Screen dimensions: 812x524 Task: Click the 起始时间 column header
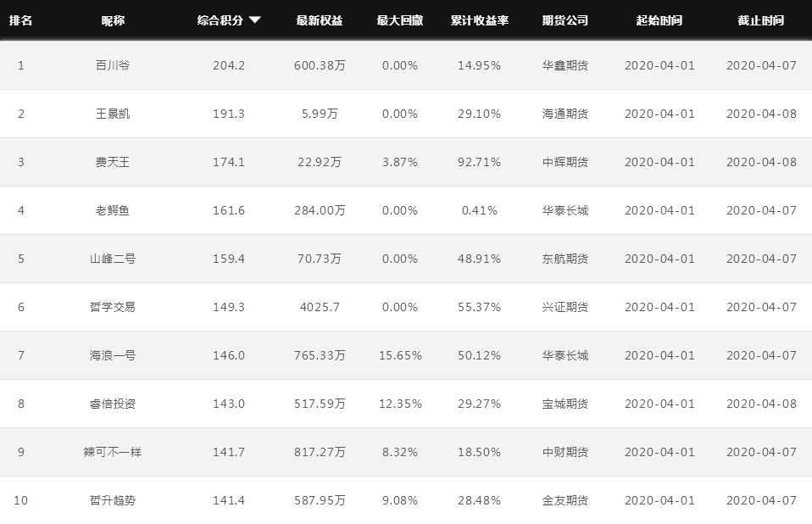659,20
